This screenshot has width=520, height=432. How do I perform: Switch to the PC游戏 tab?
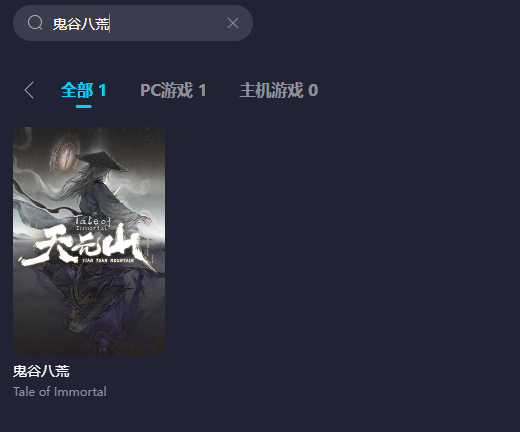pyautogui.click(x=166, y=90)
